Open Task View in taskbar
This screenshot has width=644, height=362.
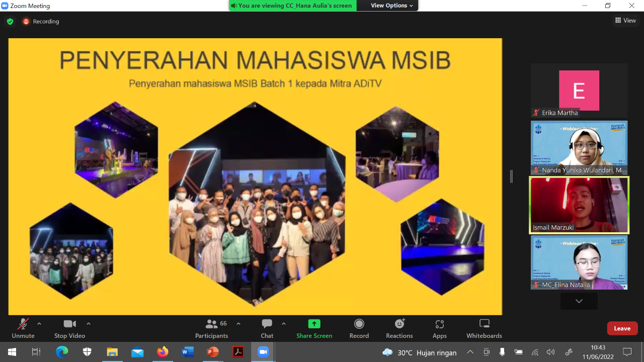[36, 352]
